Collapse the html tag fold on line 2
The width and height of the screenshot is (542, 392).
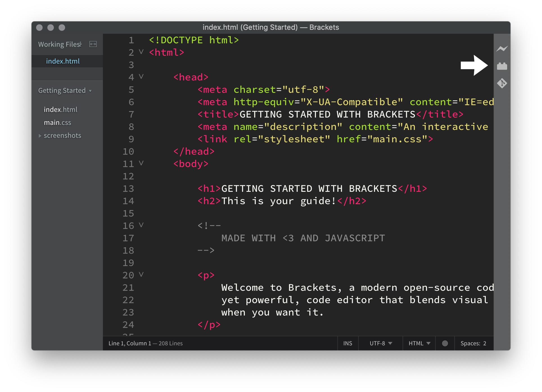141,52
